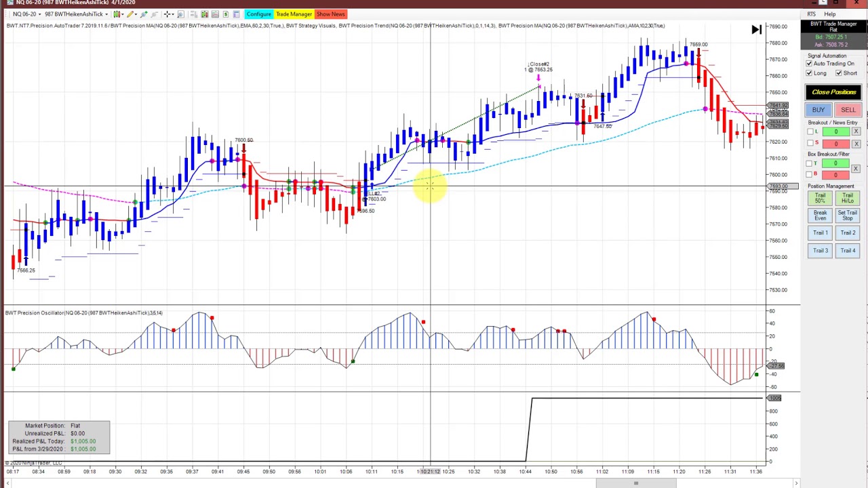Open the chart style icon in toolbar

117,14
